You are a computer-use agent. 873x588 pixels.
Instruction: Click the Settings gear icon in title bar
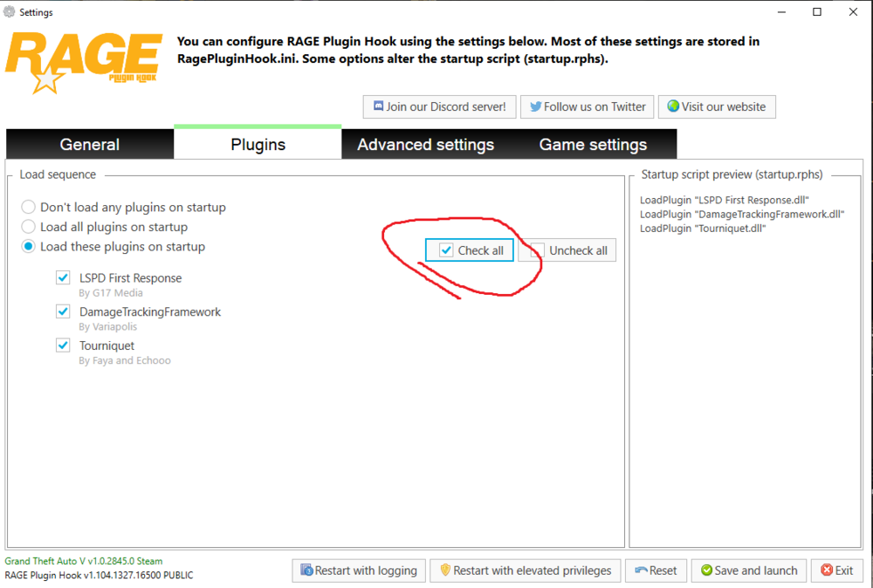click(9, 11)
